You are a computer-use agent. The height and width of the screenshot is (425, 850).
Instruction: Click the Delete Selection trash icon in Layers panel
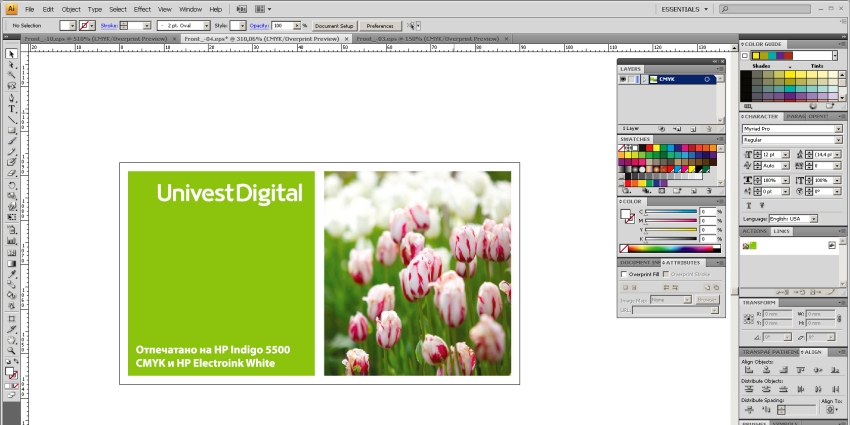point(709,129)
